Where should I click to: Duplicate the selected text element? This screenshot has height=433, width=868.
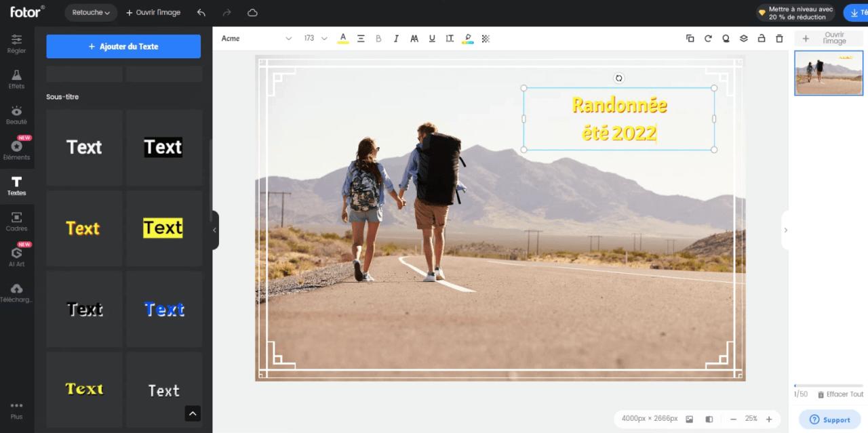click(690, 39)
